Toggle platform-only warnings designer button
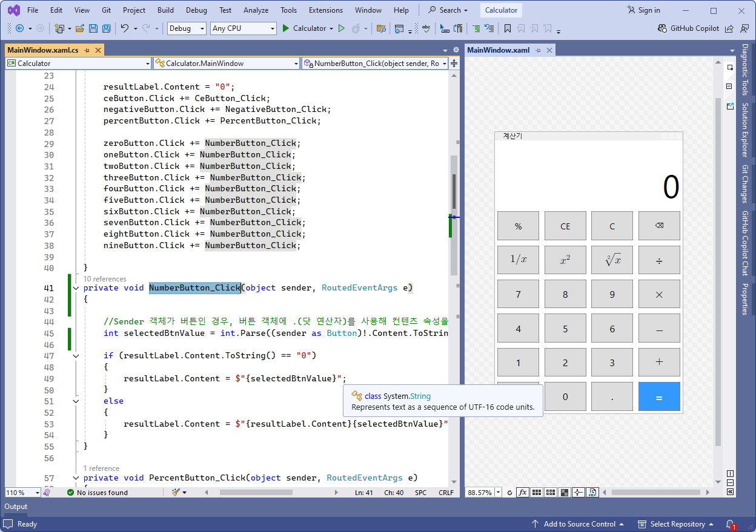 (x=592, y=493)
